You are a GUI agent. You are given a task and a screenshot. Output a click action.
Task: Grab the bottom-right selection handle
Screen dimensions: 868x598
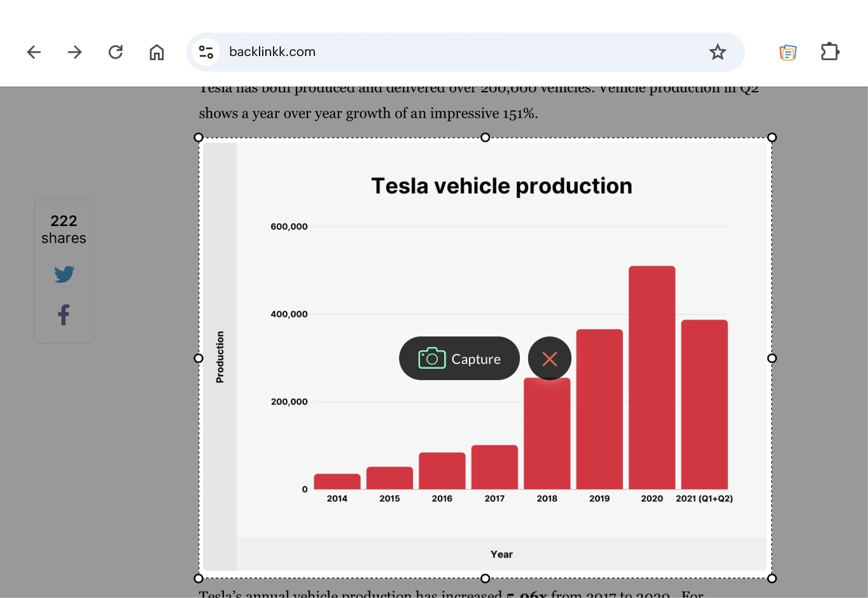[772, 578]
